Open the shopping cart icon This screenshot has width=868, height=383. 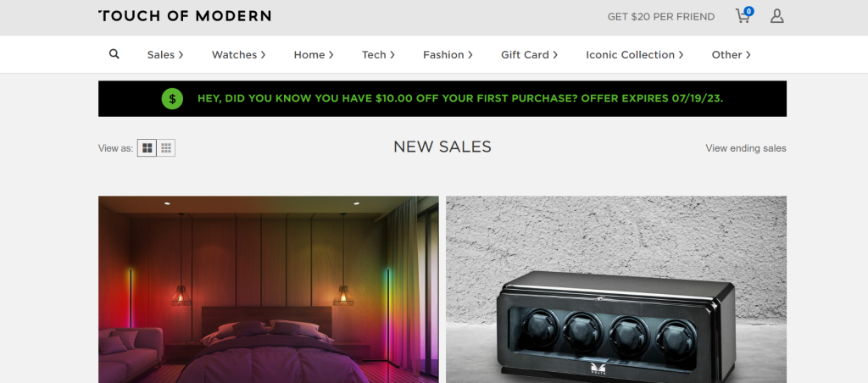coord(742,17)
